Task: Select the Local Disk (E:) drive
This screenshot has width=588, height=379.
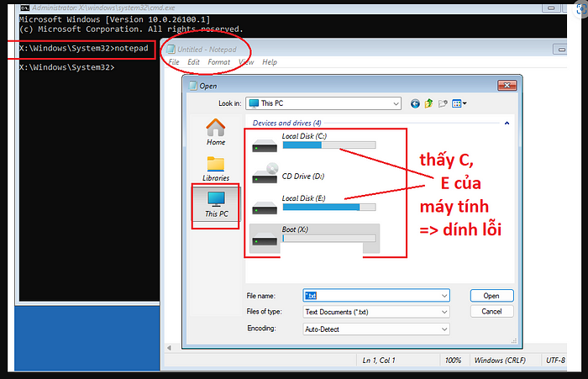Action: [314, 204]
